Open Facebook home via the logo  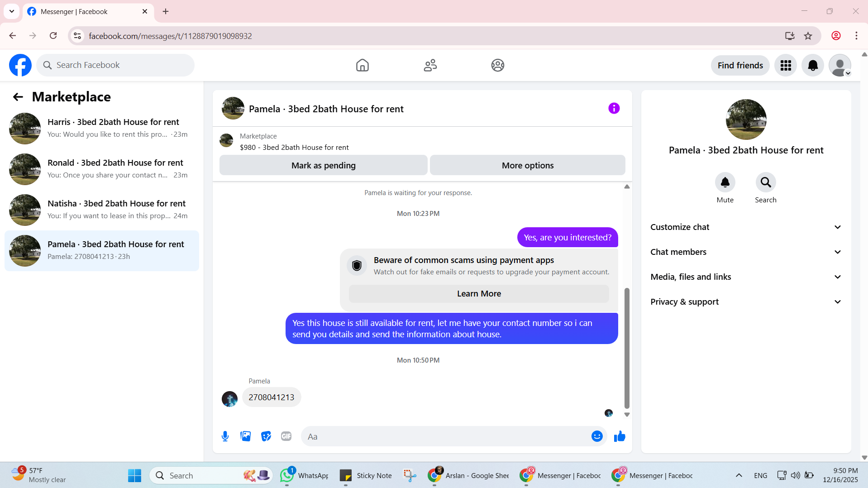20,65
